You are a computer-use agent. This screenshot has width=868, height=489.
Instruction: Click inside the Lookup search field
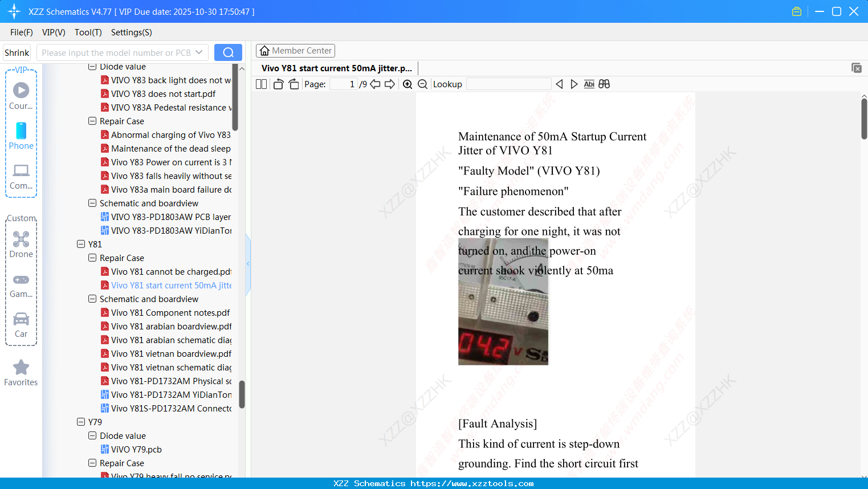(x=507, y=84)
